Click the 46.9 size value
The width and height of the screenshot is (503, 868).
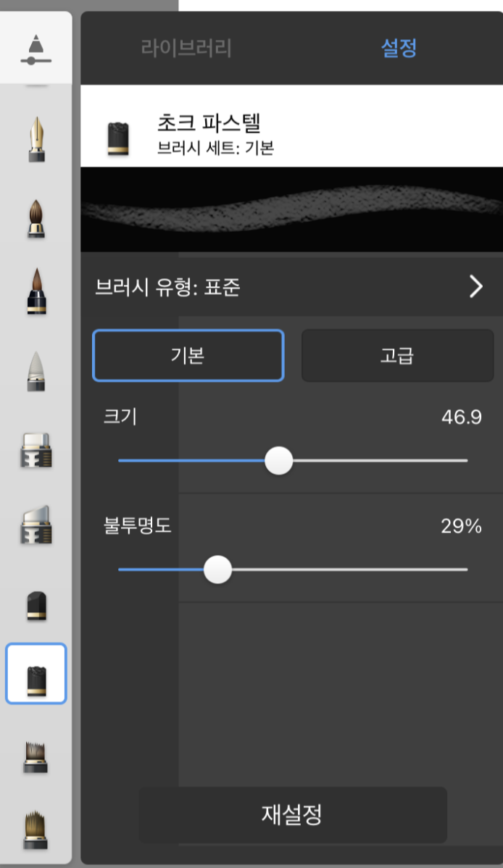[x=462, y=417]
